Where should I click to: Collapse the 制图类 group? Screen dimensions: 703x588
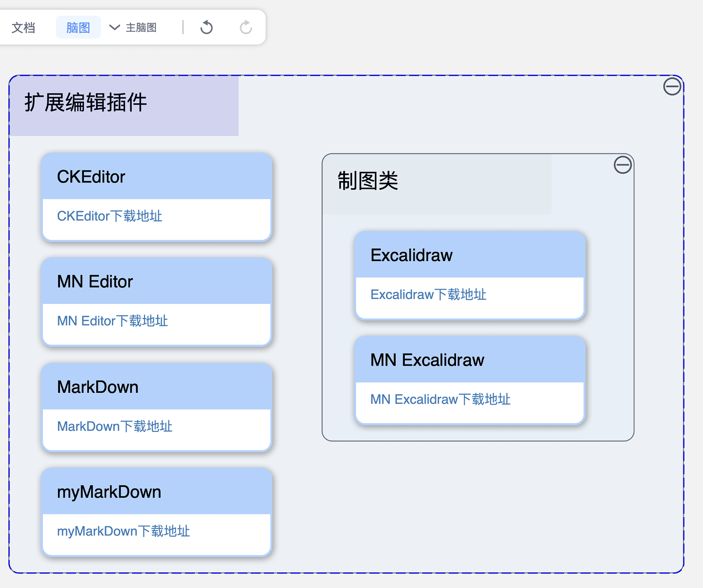click(x=623, y=165)
